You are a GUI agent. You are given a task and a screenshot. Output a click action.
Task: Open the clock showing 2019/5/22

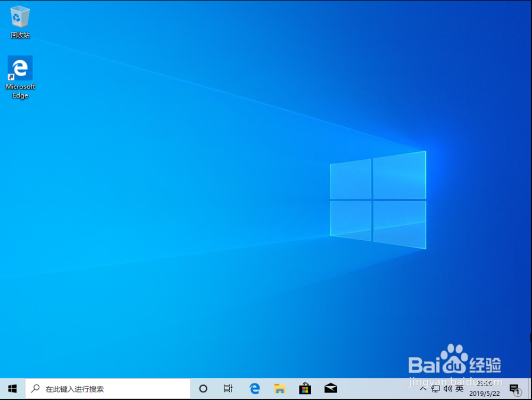(x=485, y=389)
